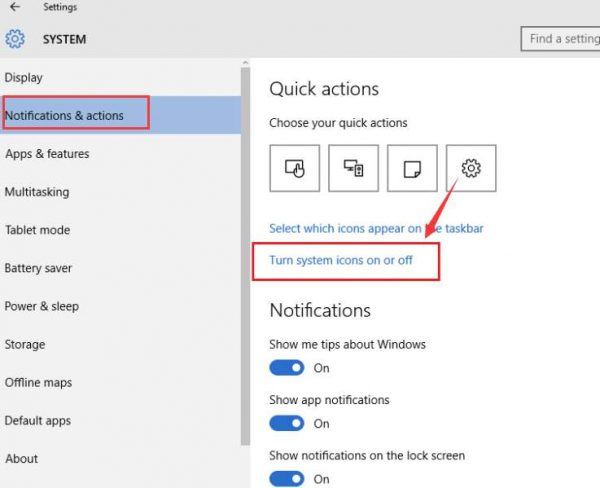The width and height of the screenshot is (600, 488).
Task: Select the Connect quick action tile
Action: [353, 168]
